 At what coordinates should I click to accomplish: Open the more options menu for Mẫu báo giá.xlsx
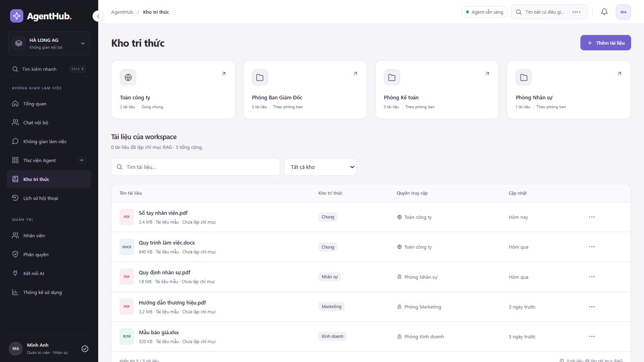592,337
